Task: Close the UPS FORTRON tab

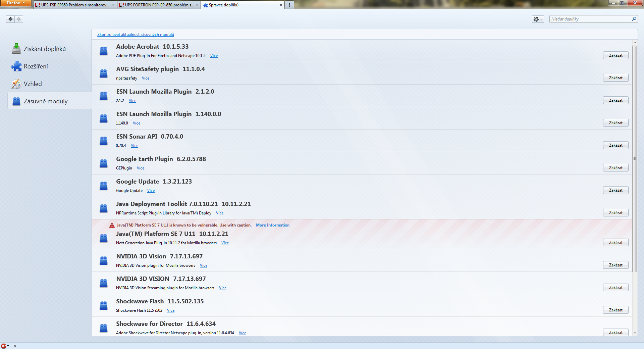Action: (x=197, y=5)
